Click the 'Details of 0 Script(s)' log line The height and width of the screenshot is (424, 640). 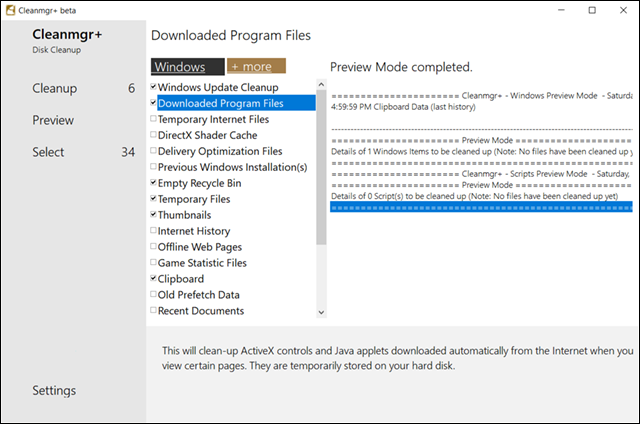[x=474, y=196]
